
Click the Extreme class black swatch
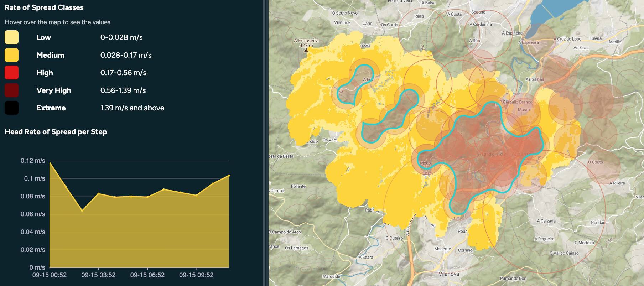11,108
